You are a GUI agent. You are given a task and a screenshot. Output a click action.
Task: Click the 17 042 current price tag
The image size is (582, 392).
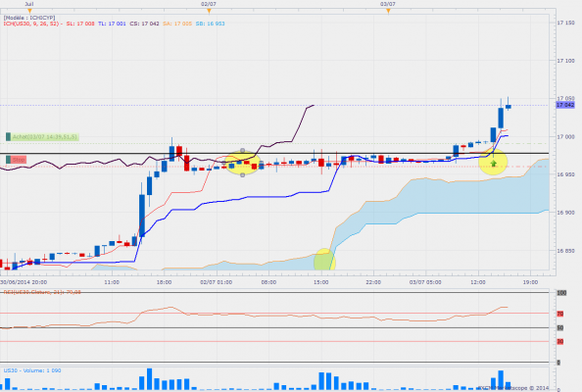pyautogui.click(x=565, y=105)
